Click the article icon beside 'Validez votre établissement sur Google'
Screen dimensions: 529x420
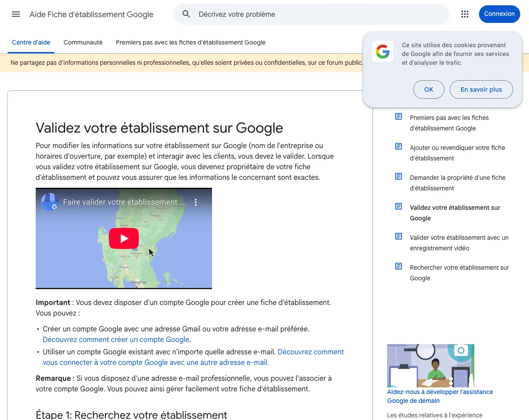coord(398,206)
